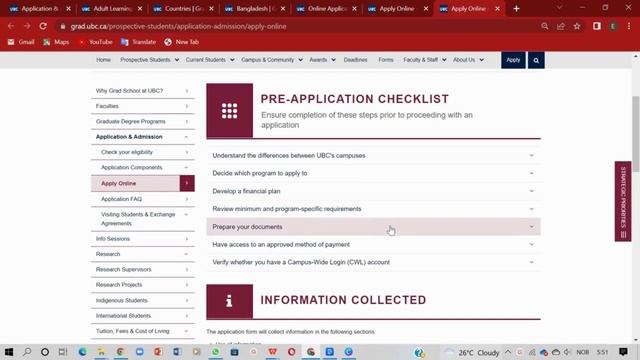This screenshot has height=360, width=640.
Task: Open File Explorer from the taskbar
Action: click(101, 352)
